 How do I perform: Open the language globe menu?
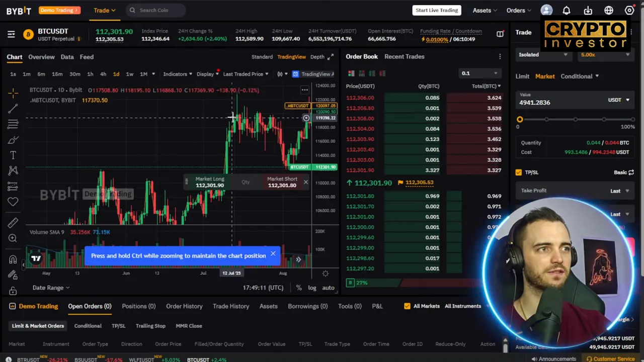[609, 10]
